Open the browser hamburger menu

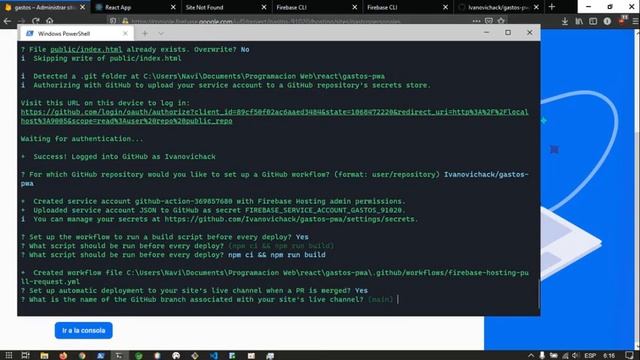coord(635,21)
